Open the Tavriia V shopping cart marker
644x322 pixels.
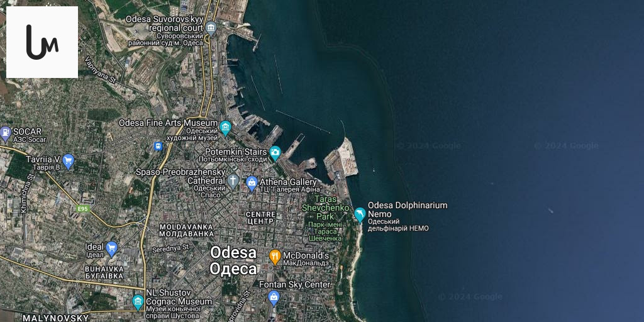[68, 162]
